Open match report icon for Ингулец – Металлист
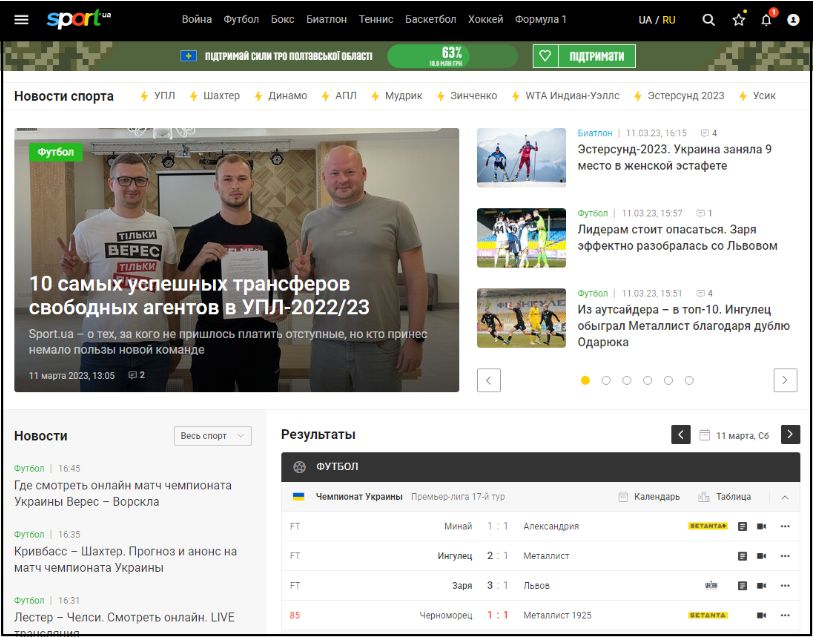813x637 pixels. pos(742,556)
